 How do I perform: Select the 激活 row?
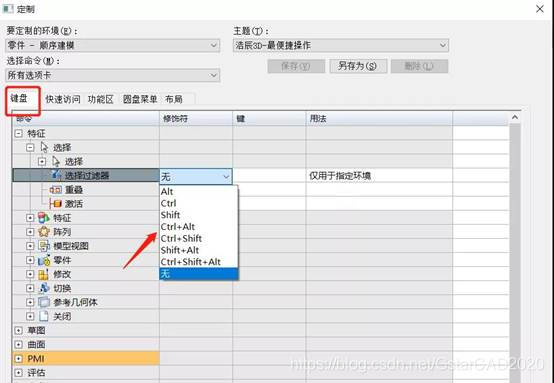tap(86, 204)
